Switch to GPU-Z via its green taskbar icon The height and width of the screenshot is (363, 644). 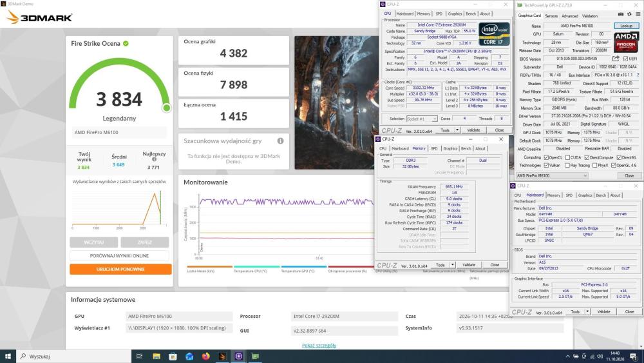pyautogui.click(x=255, y=356)
